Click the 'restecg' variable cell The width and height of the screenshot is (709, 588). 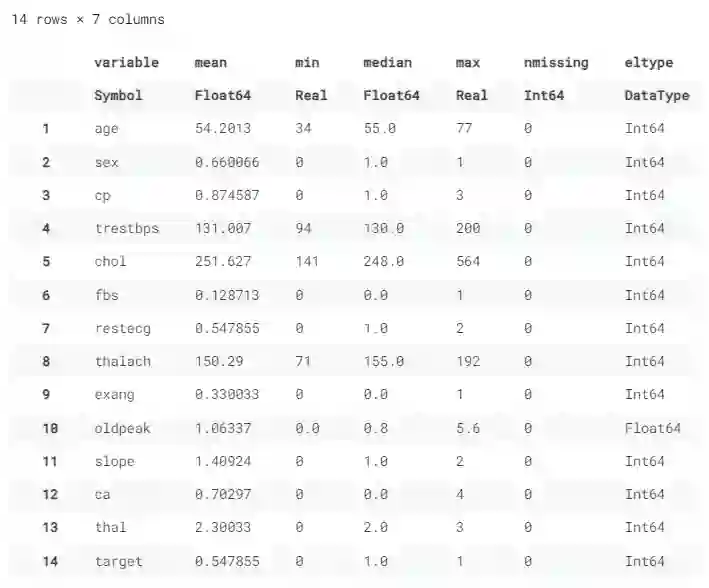coord(122,328)
